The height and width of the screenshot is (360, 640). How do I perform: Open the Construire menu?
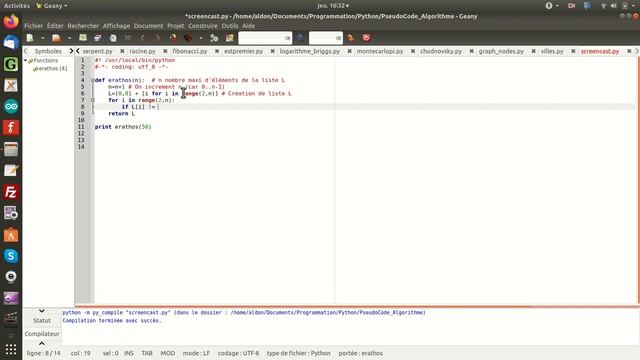[x=203, y=26]
